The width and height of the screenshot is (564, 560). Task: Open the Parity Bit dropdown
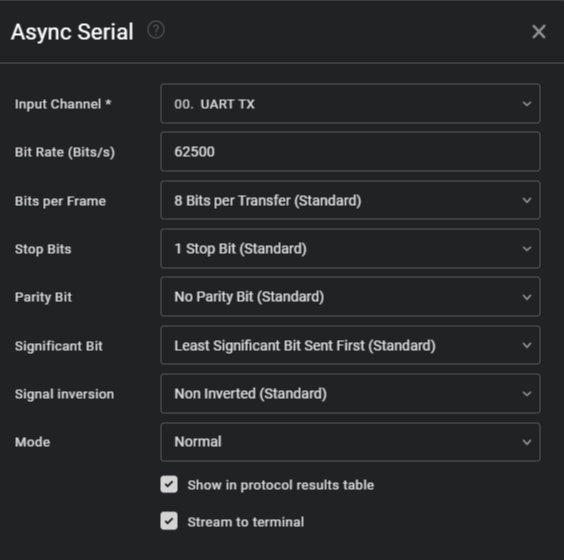(350, 297)
